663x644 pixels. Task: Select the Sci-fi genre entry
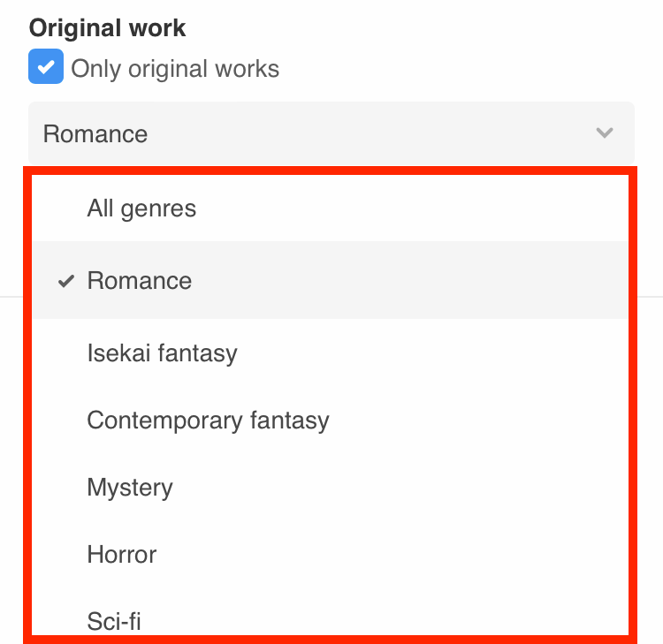point(114,620)
